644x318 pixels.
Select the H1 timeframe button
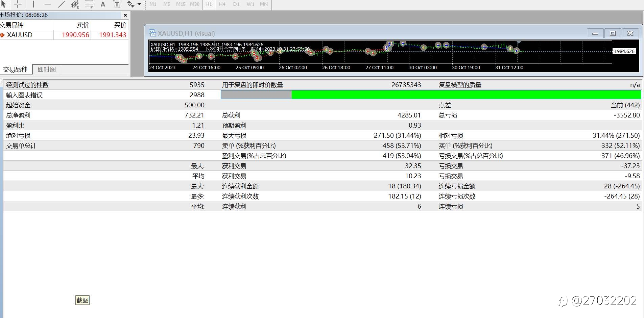tap(209, 4)
